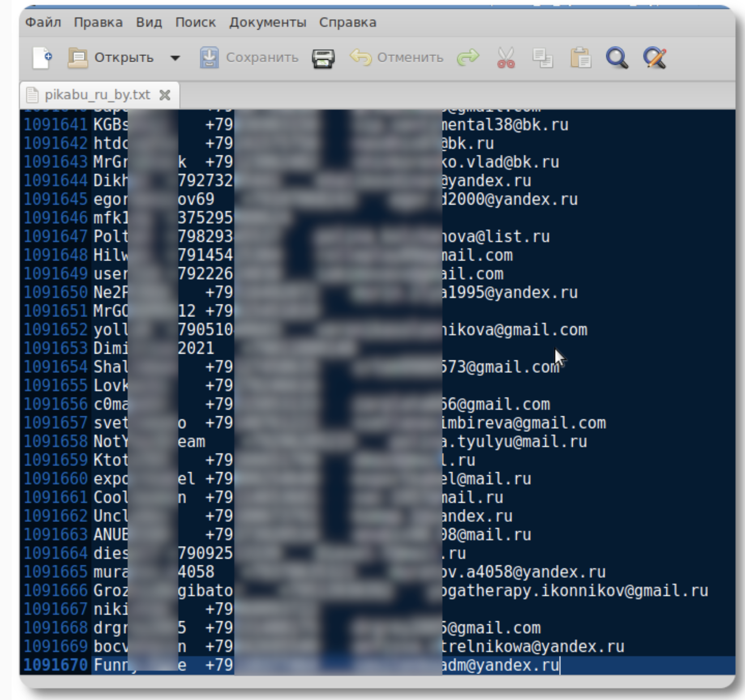
Task: Open the Справка menu
Action: tap(348, 22)
